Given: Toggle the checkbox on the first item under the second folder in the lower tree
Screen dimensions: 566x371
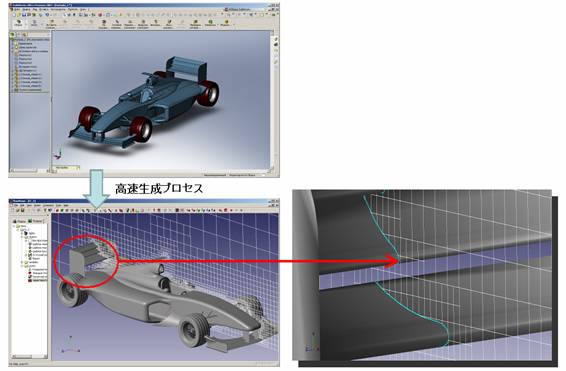Looking at the screenshot, I should (30, 241).
